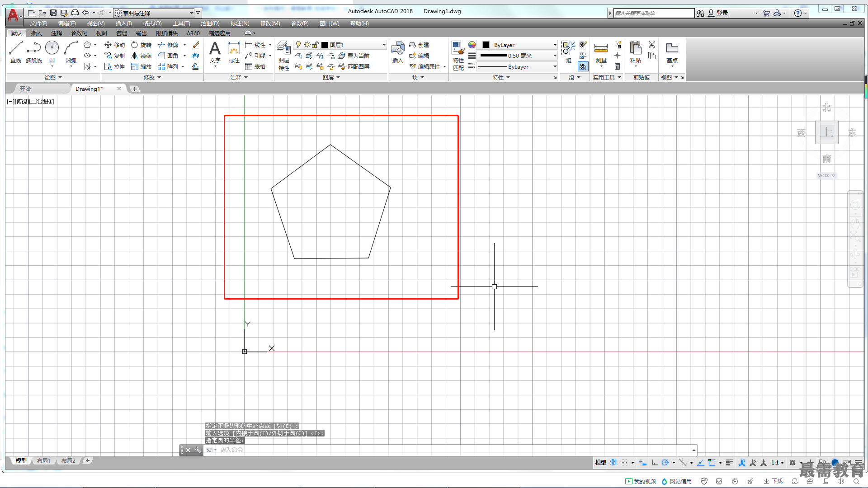Click the Move (移动) command
The width and height of the screenshot is (868, 488).
(114, 45)
